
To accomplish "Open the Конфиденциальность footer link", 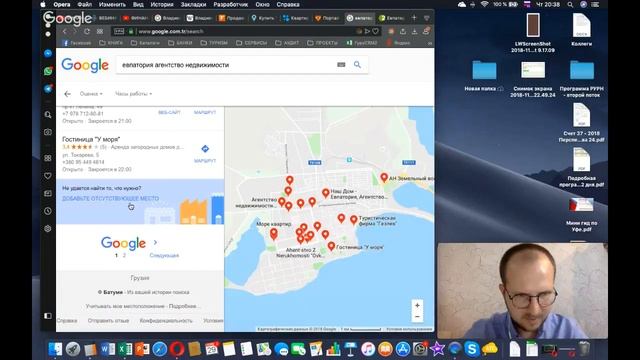I will (166, 321).
